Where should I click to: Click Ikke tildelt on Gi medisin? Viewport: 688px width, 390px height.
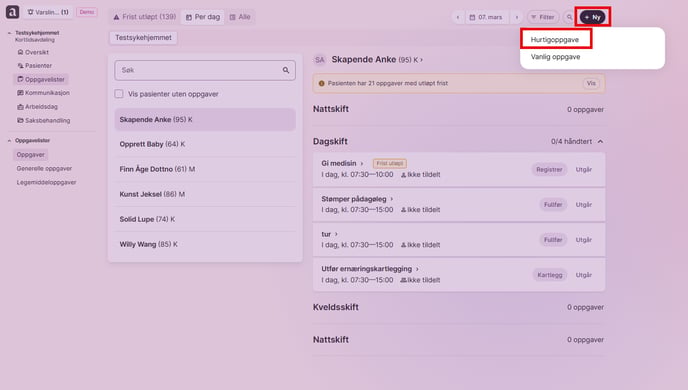[420, 175]
